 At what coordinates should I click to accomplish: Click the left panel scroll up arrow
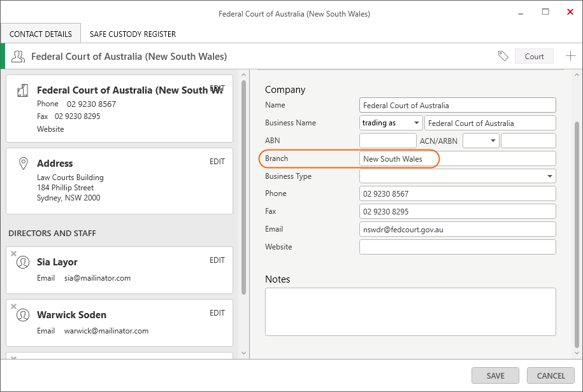click(243, 74)
